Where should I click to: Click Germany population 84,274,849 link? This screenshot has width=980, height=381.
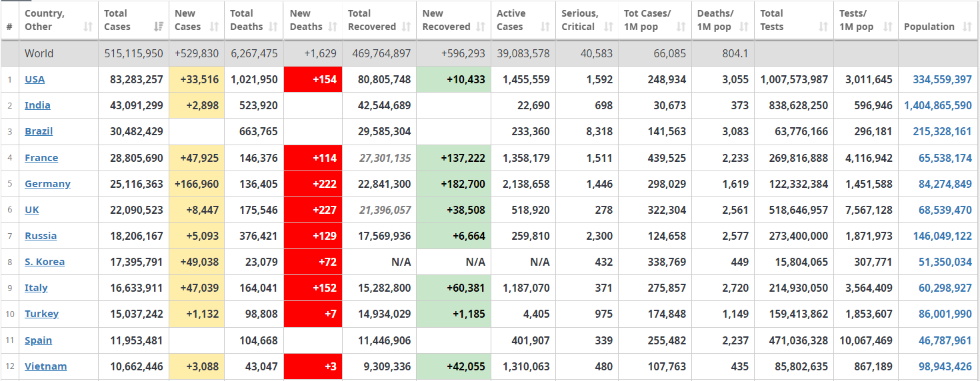tap(945, 184)
